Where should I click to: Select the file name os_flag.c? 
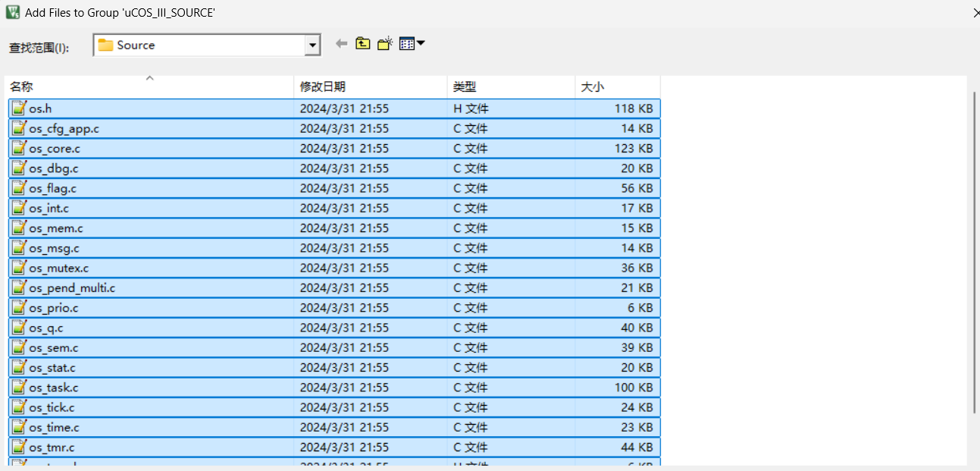pyautogui.click(x=52, y=188)
